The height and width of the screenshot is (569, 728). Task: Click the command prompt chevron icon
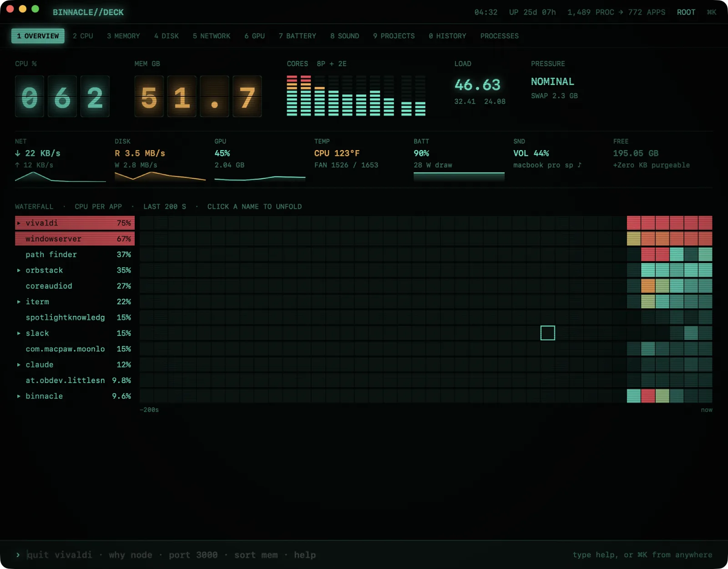pyautogui.click(x=18, y=555)
